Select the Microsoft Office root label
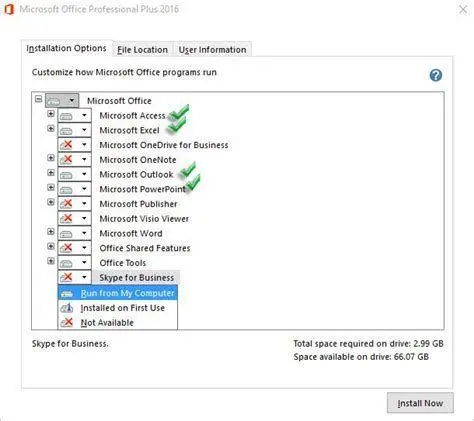Viewport: 474px width, 421px height. pos(119,101)
